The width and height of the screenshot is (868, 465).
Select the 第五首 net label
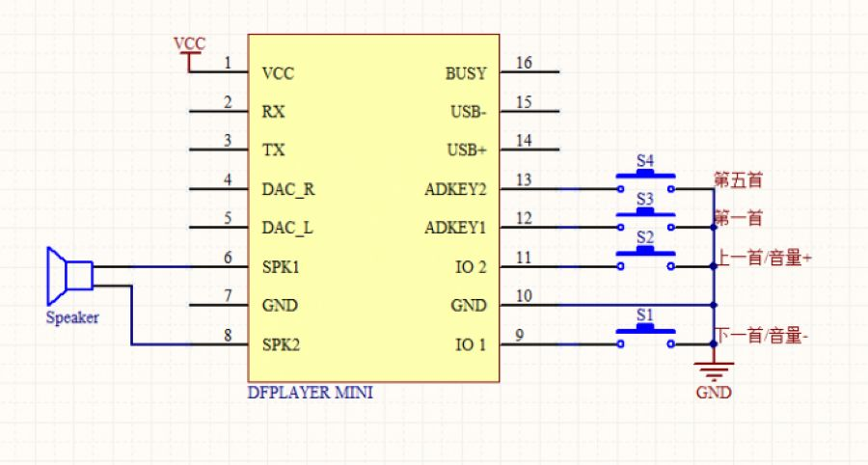point(739,179)
